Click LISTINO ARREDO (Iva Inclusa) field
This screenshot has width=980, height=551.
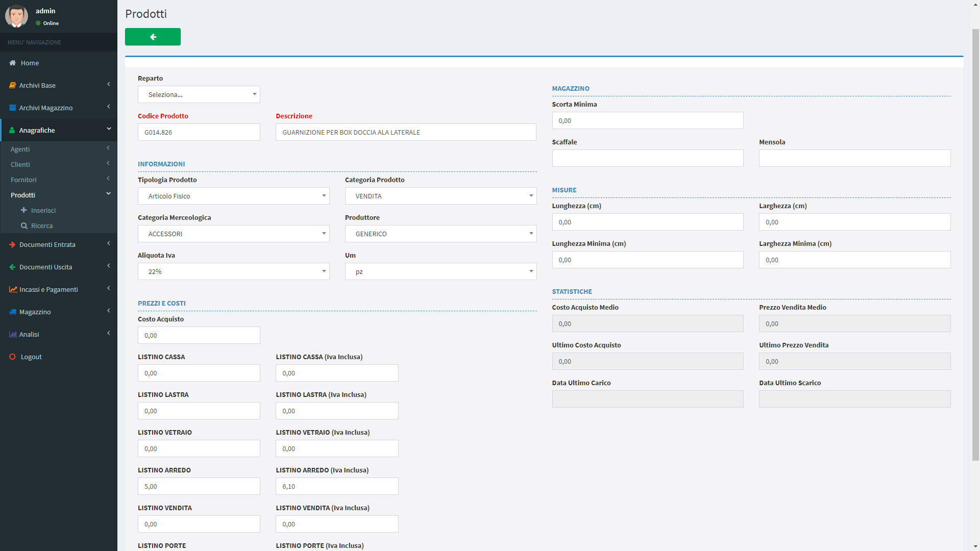click(x=337, y=486)
